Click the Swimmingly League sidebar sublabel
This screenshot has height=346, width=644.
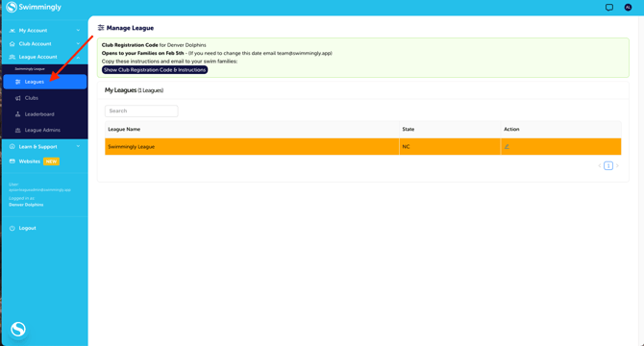point(30,69)
